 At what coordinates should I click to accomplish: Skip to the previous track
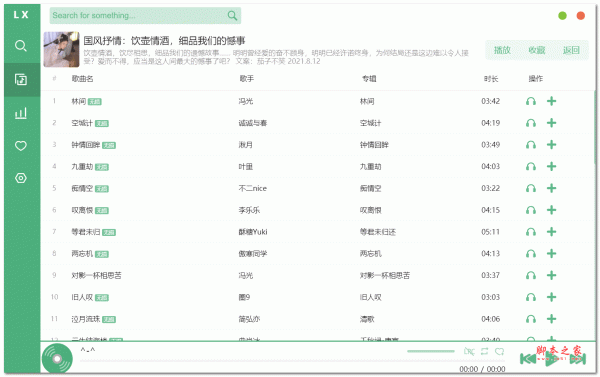(528, 359)
